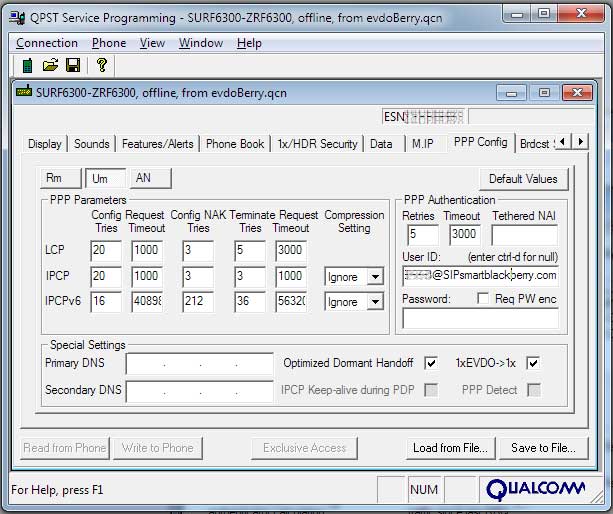Click the Exclusive Access button
The width and height of the screenshot is (613, 514).
(305, 448)
